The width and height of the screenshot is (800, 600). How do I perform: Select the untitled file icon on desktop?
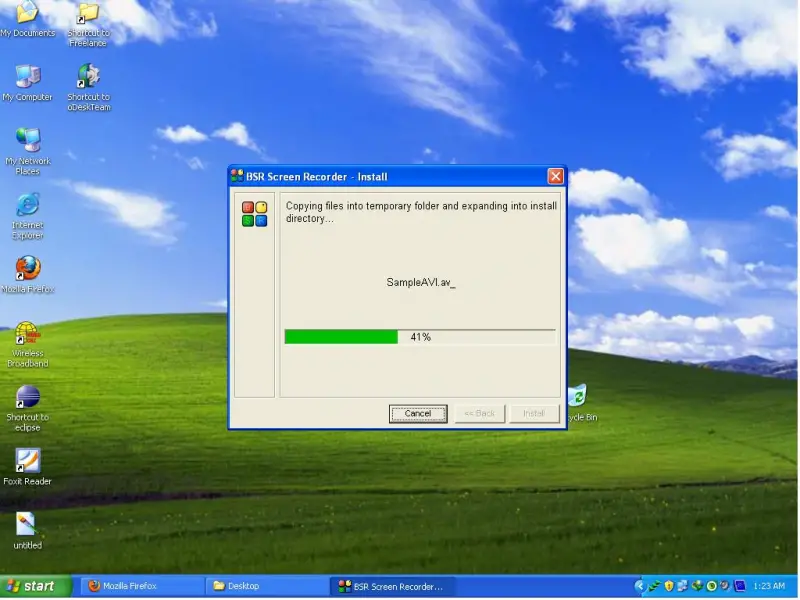pyautogui.click(x=28, y=531)
